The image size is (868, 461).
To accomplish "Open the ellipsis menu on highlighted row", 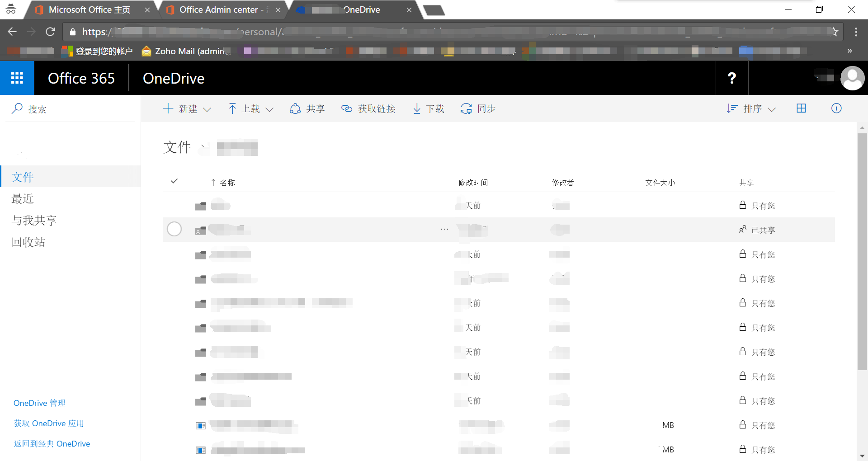I will click(x=444, y=229).
